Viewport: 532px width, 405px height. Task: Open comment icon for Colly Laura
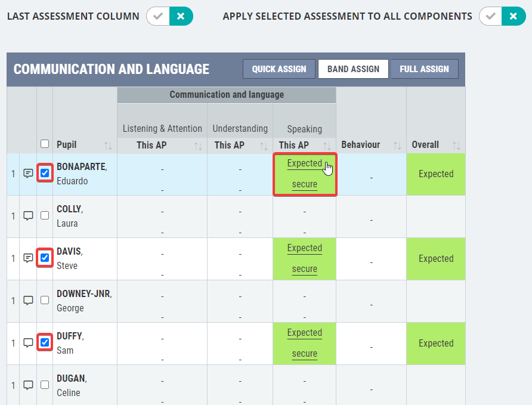(x=28, y=216)
